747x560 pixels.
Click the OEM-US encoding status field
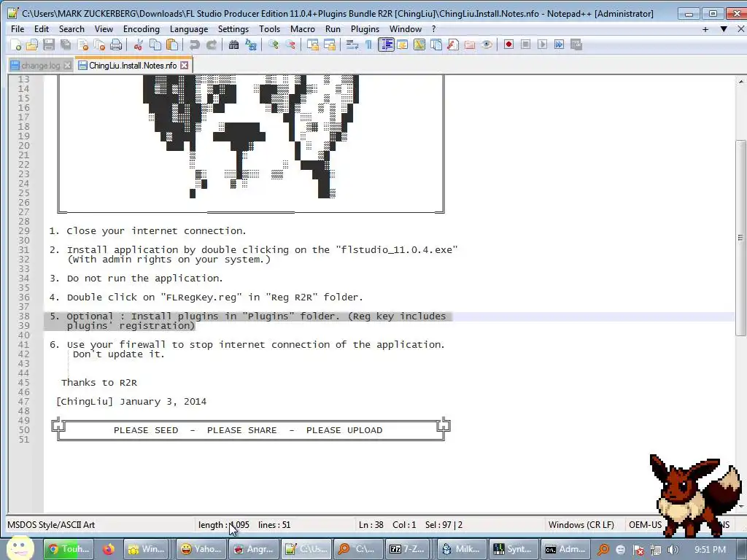(645, 525)
